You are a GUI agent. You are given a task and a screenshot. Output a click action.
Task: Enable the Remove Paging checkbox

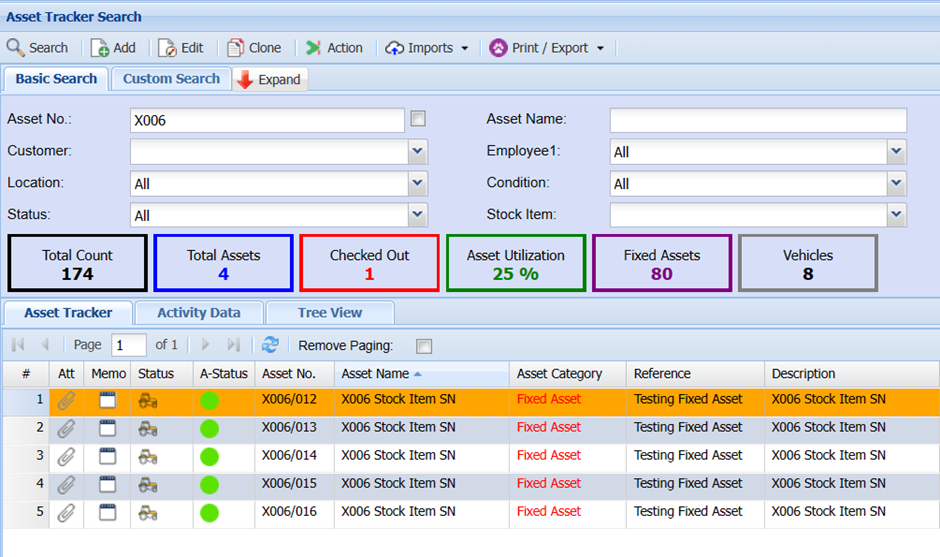pyautogui.click(x=424, y=346)
